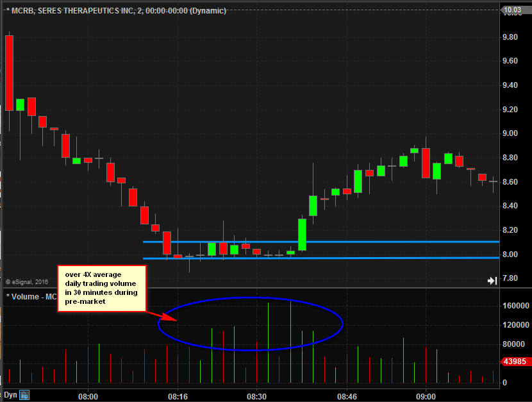The image size is (532, 402).
Task: Click the 8.00 price axis label
Action: 510,254
